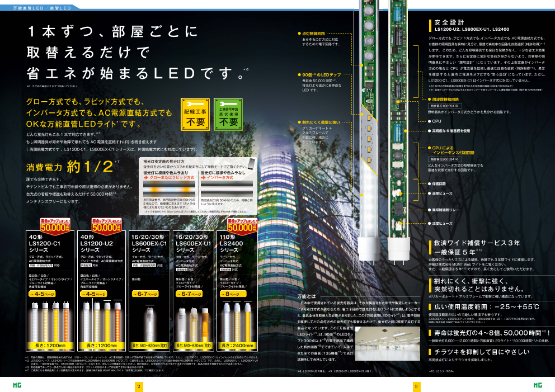Click the 周波数検知回路 callout marker
The height and width of the screenshot is (392, 555).
tap(429, 100)
